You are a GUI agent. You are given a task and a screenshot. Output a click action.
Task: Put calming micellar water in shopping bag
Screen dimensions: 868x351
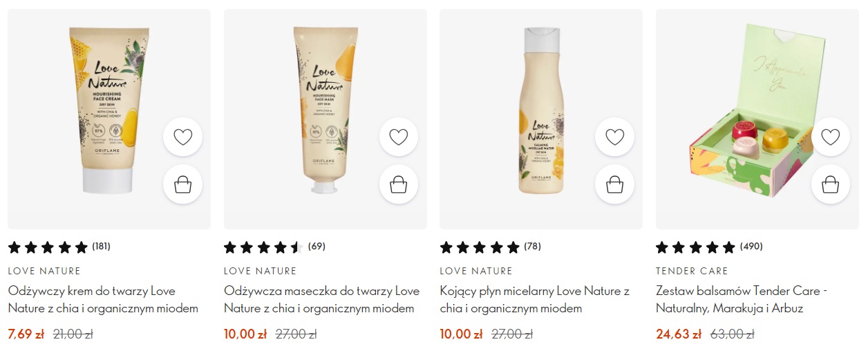614,184
